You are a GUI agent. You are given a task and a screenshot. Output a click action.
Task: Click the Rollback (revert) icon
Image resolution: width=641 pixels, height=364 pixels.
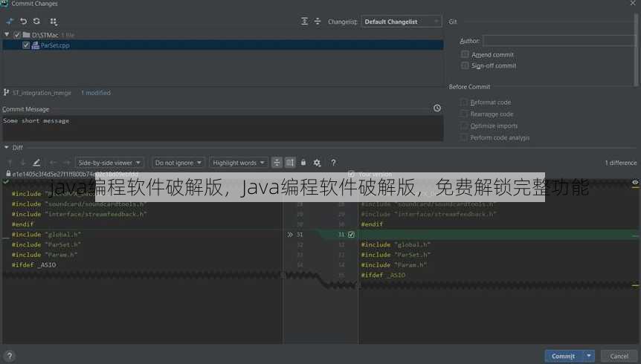23,22
